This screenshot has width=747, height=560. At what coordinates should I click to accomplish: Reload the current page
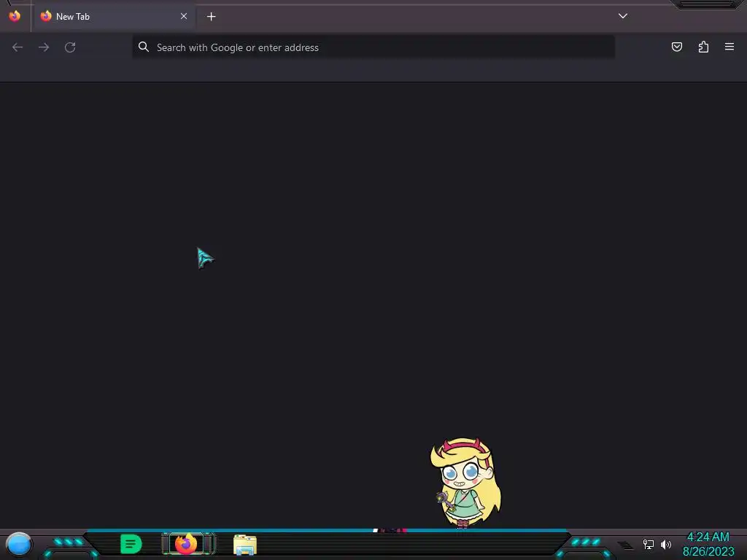(x=70, y=47)
